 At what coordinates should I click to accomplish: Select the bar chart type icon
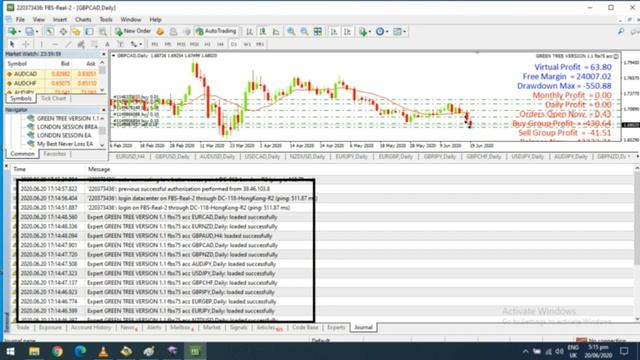pos(249,31)
